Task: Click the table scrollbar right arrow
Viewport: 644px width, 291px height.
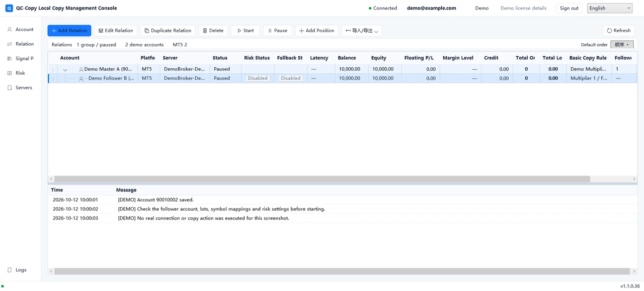Action: (634, 179)
